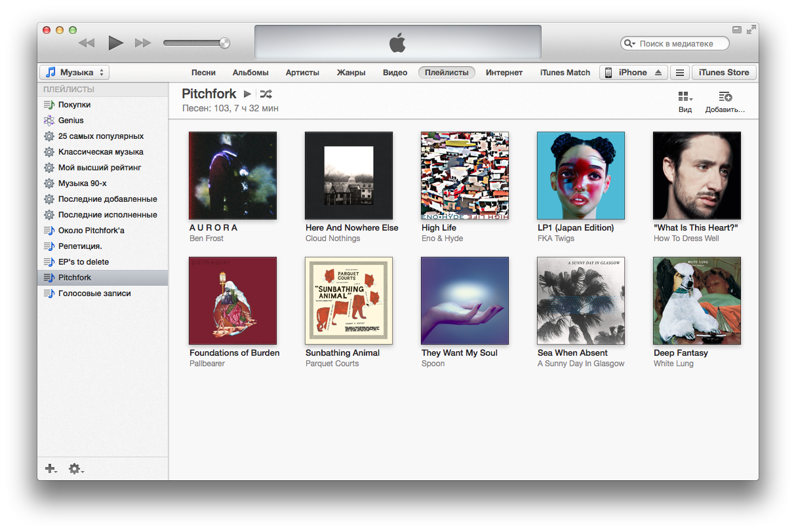Click the A Sunny Day In Glasgow artist name
This screenshot has width=796, height=532.
(581, 364)
